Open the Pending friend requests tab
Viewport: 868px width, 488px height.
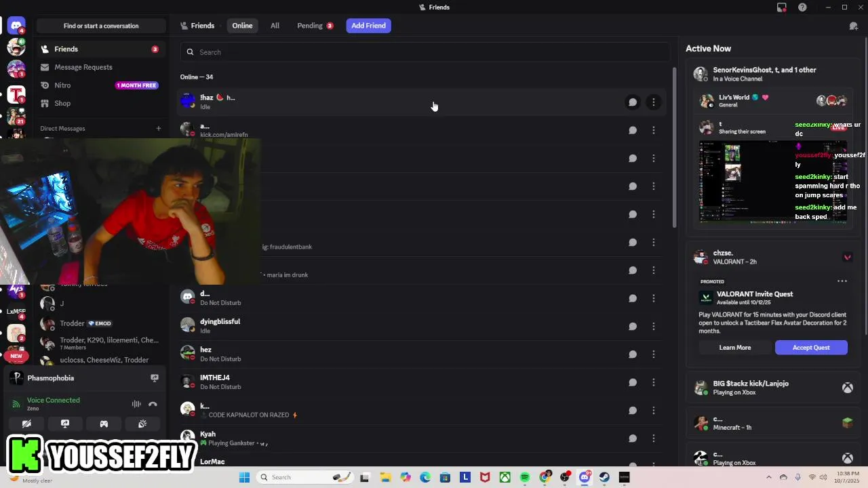[x=315, y=26]
